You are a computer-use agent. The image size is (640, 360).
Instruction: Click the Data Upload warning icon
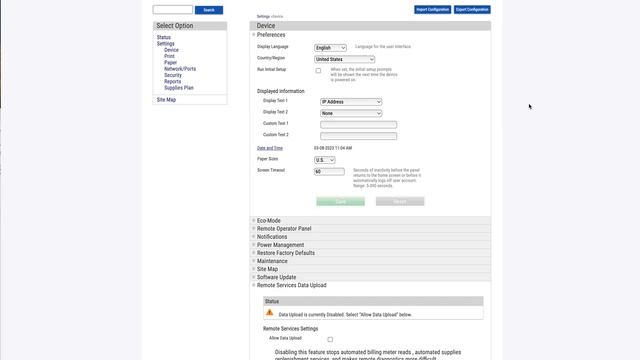(269, 313)
